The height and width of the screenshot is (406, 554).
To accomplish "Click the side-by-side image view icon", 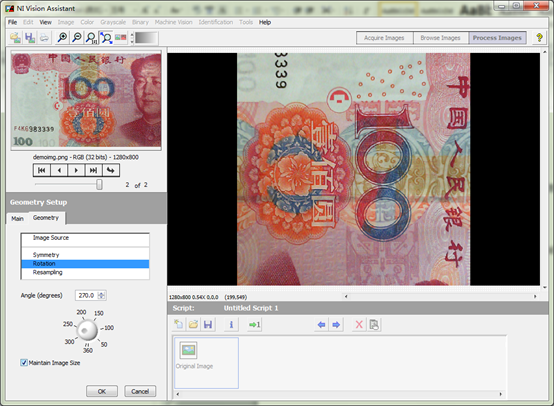I will coord(121,37).
